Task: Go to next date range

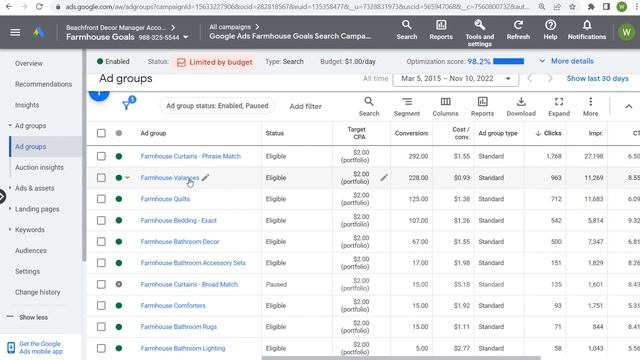Action: [x=550, y=78]
